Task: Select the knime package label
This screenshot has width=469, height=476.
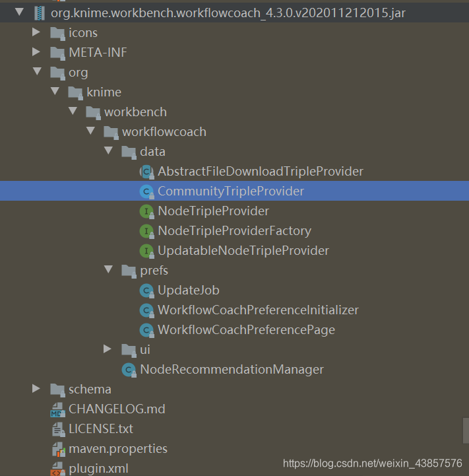Action: [x=104, y=92]
